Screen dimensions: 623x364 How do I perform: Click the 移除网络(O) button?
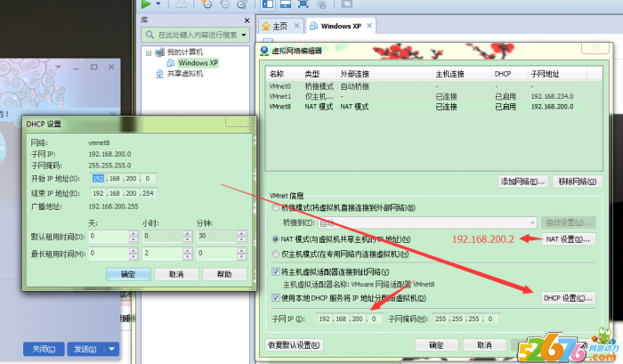coord(577,182)
